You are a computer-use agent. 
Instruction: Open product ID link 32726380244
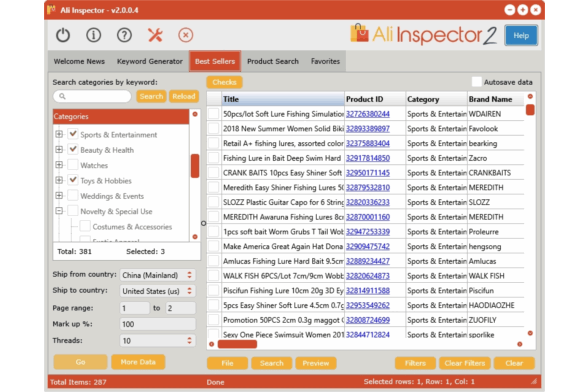coord(368,114)
